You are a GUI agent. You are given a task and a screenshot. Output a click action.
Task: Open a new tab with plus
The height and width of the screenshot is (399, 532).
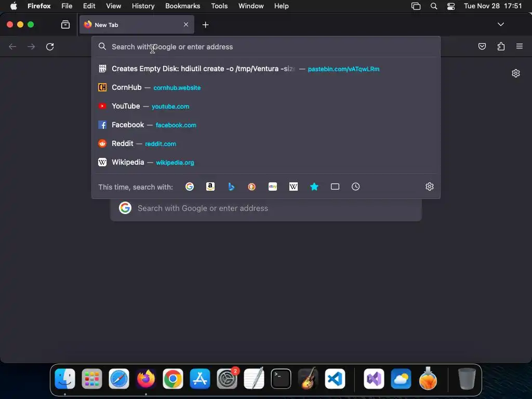coord(205,25)
